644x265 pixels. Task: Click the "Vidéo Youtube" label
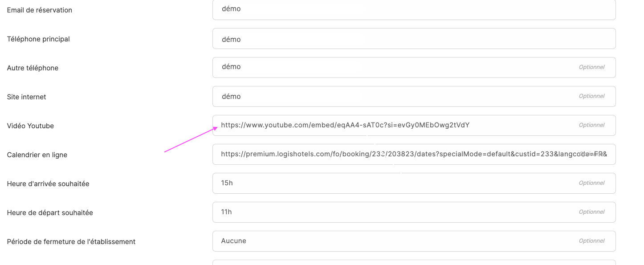point(30,126)
